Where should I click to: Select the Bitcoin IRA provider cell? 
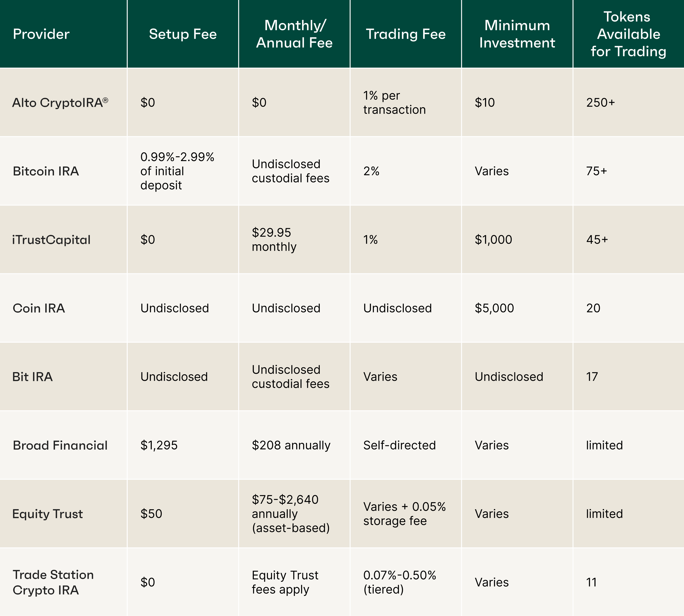[x=46, y=171]
